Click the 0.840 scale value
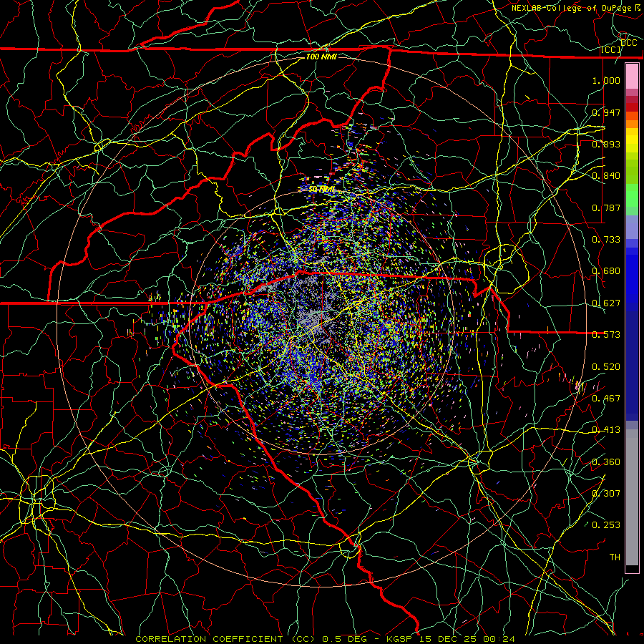Screen dimensions: 644x644 [606, 176]
